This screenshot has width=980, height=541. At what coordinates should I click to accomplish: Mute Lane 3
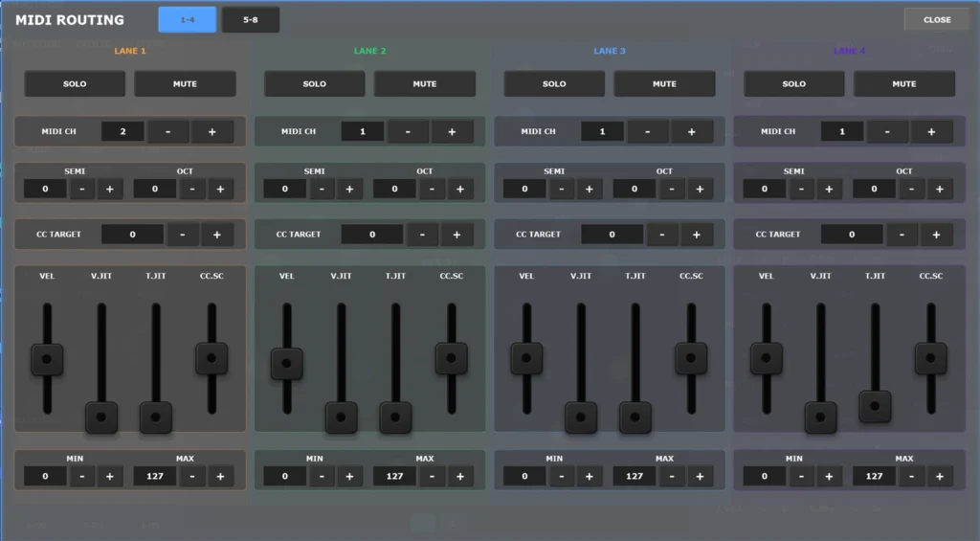(664, 84)
